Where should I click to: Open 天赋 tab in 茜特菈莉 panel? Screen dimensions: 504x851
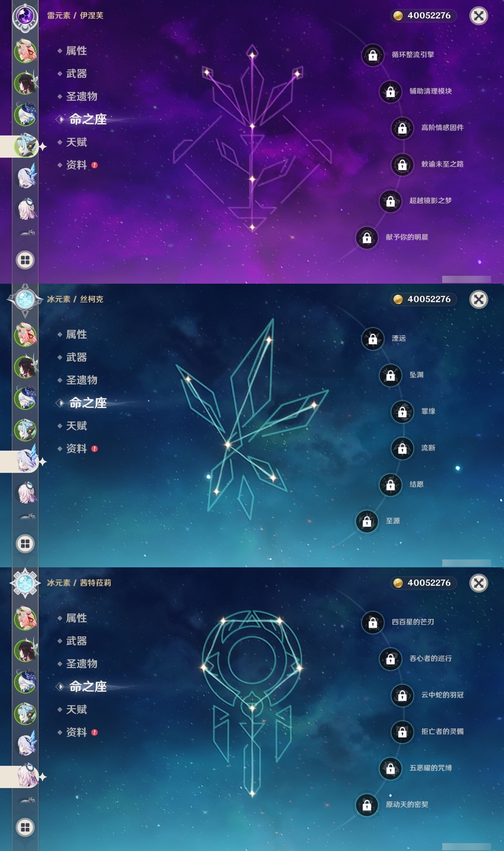(x=76, y=710)
